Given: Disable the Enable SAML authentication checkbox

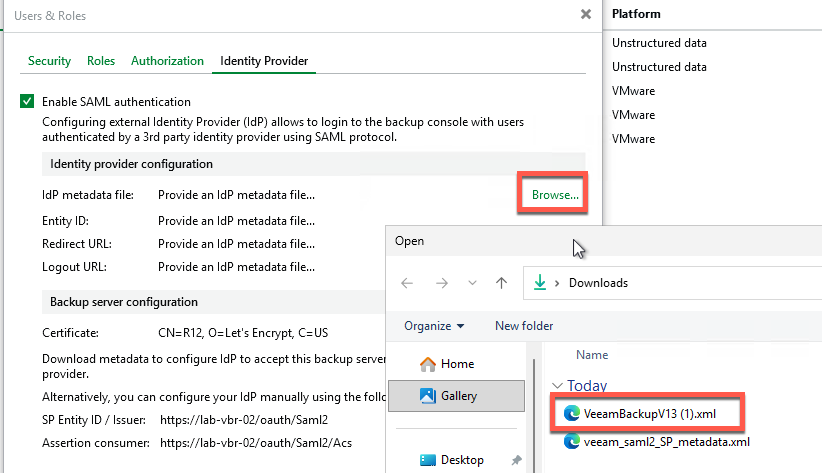Looking at the screenshot, I should click(x=27, y=102).
